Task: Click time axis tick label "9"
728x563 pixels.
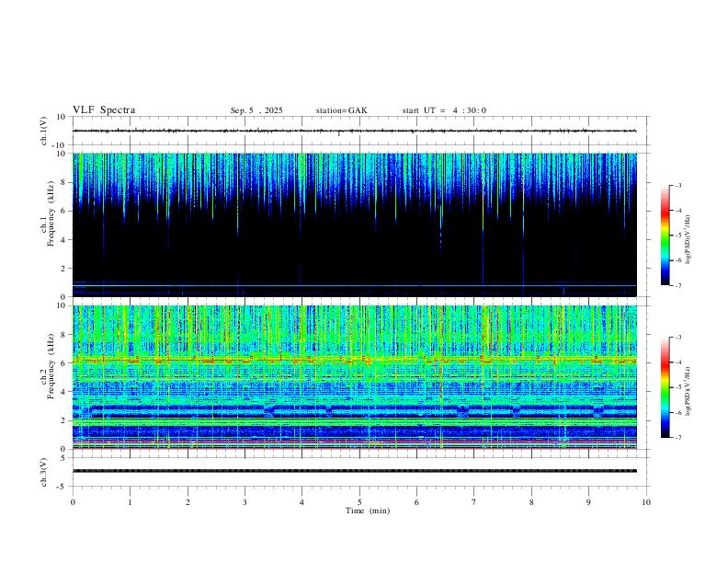Action: click(588, 502)
